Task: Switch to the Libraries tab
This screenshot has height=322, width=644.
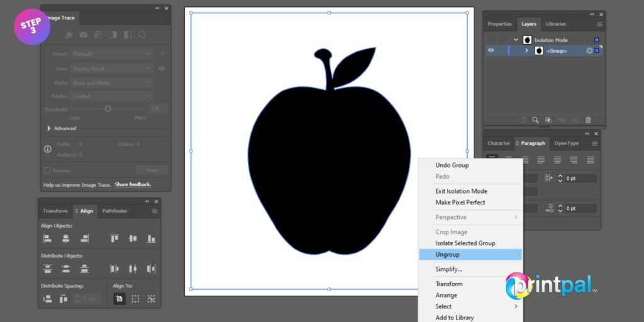Action: (556, 25)
